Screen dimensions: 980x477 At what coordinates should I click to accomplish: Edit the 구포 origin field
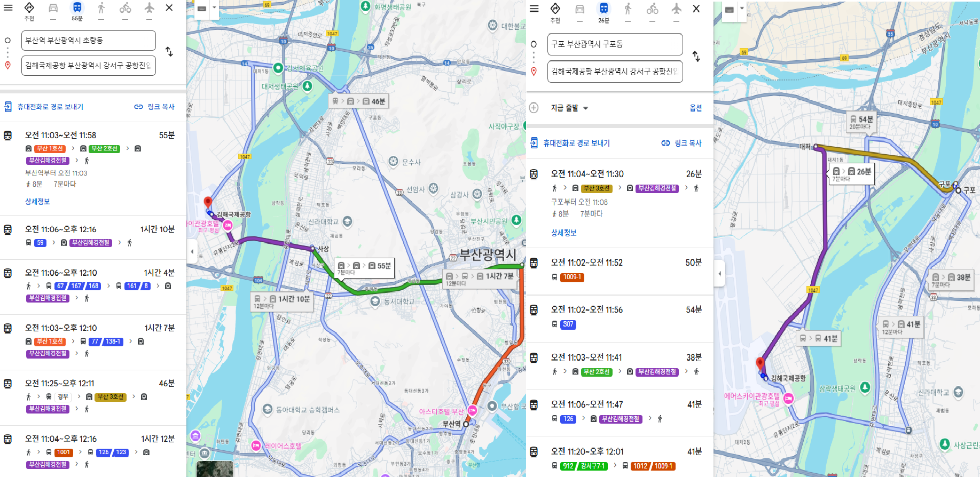(x=615, y=44)
